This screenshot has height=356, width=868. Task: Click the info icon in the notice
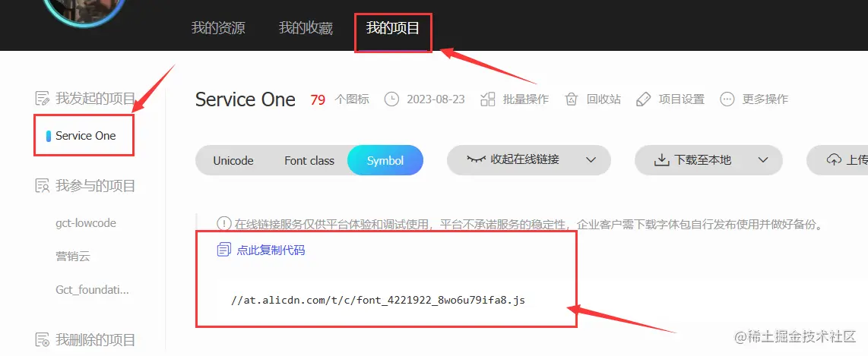click(223, 224)
